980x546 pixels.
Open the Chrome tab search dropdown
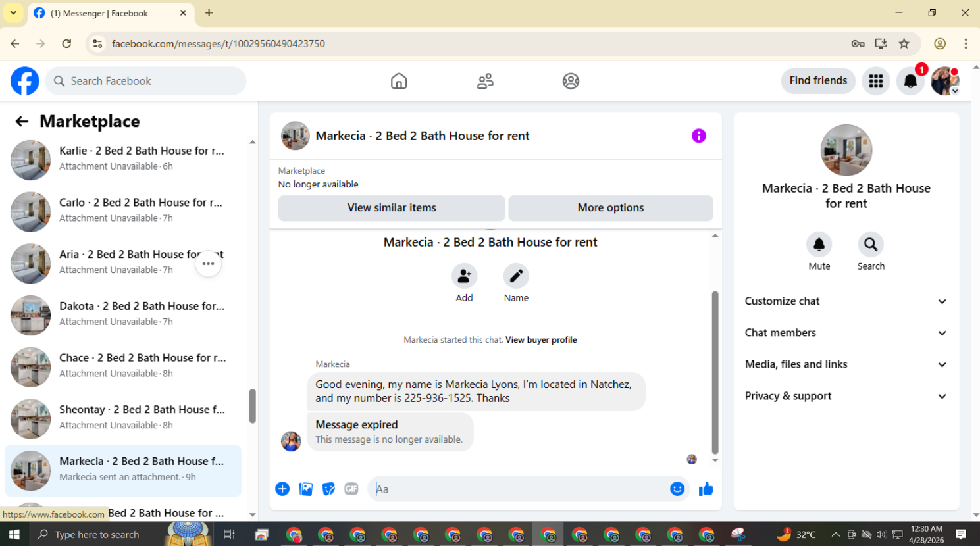click(13, 13)
